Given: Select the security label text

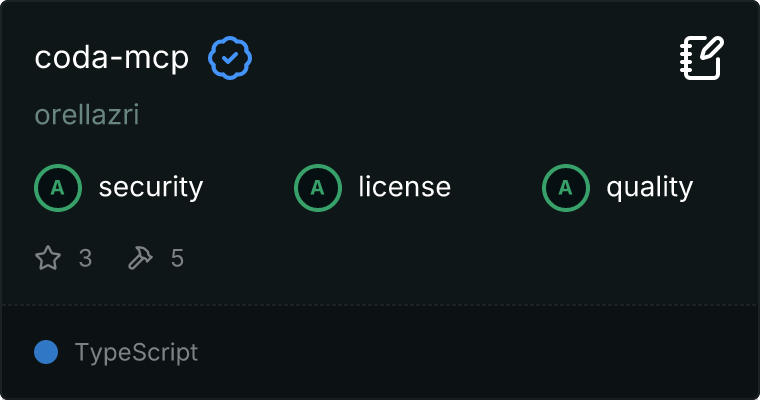Looking at the screenshot, I should point(151,187).
